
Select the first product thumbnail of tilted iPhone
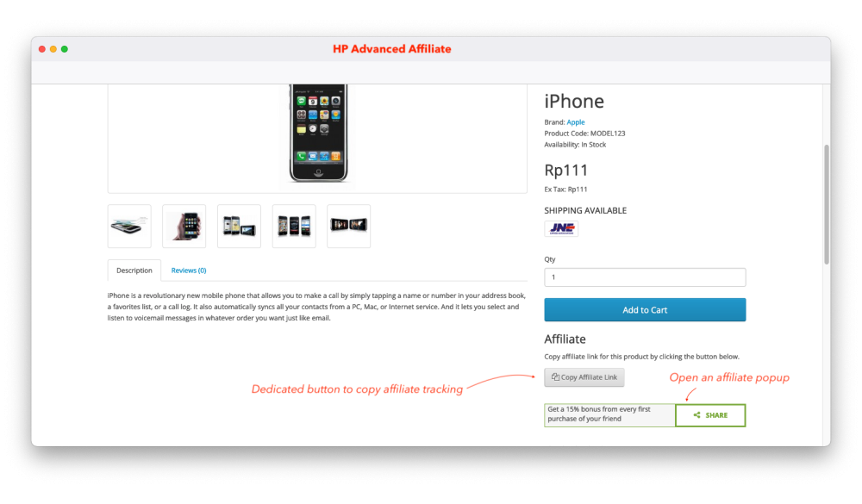point(129,226)
